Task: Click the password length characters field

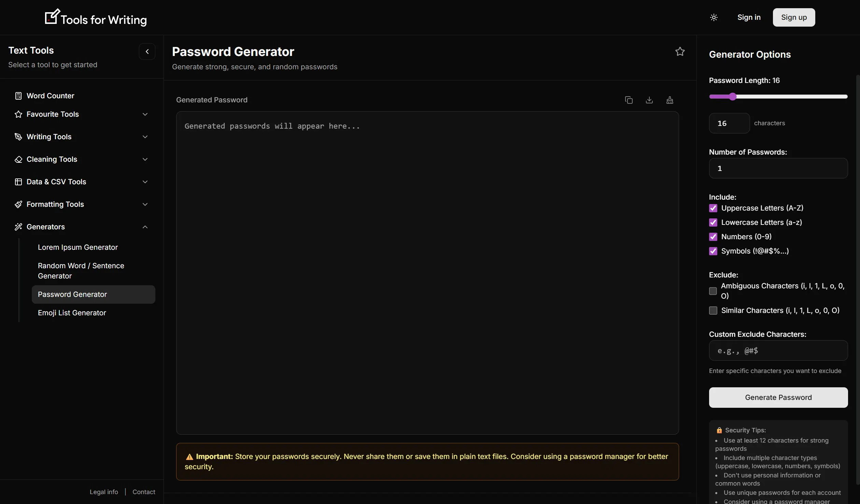Action: [x=729, y=123]
